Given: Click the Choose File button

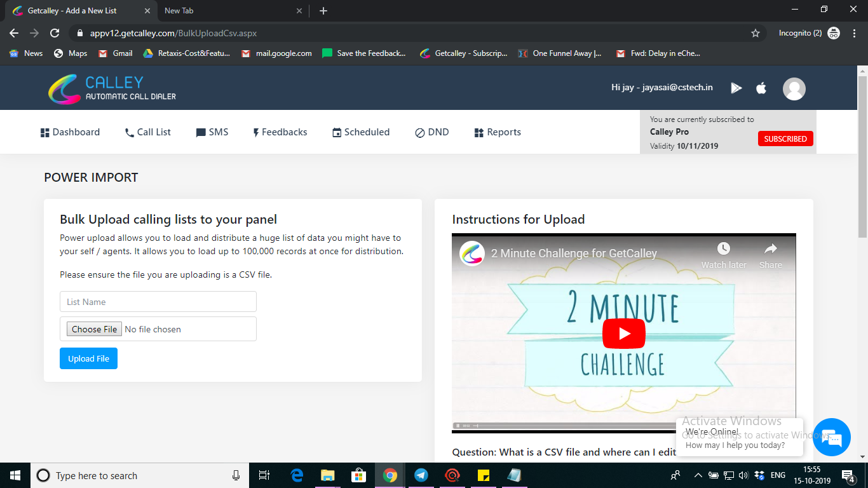Looking at the screenshot, I should 94,329.
